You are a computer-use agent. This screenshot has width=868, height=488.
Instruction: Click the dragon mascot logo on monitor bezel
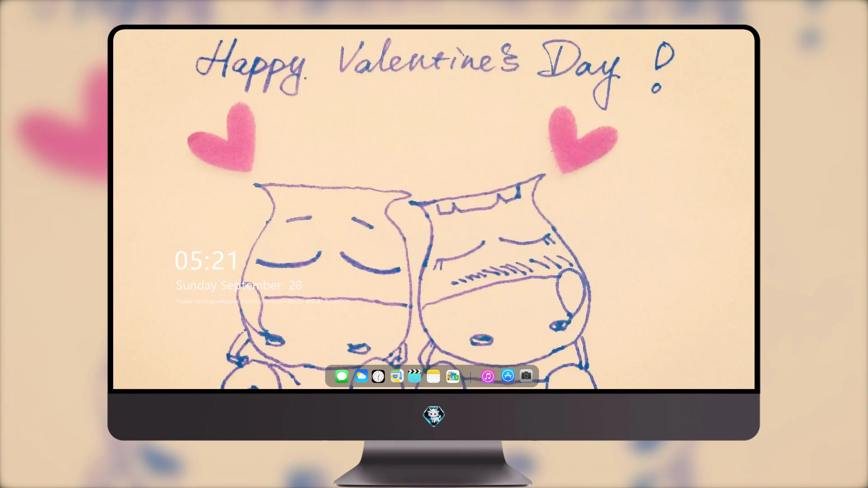click(434, 416)
